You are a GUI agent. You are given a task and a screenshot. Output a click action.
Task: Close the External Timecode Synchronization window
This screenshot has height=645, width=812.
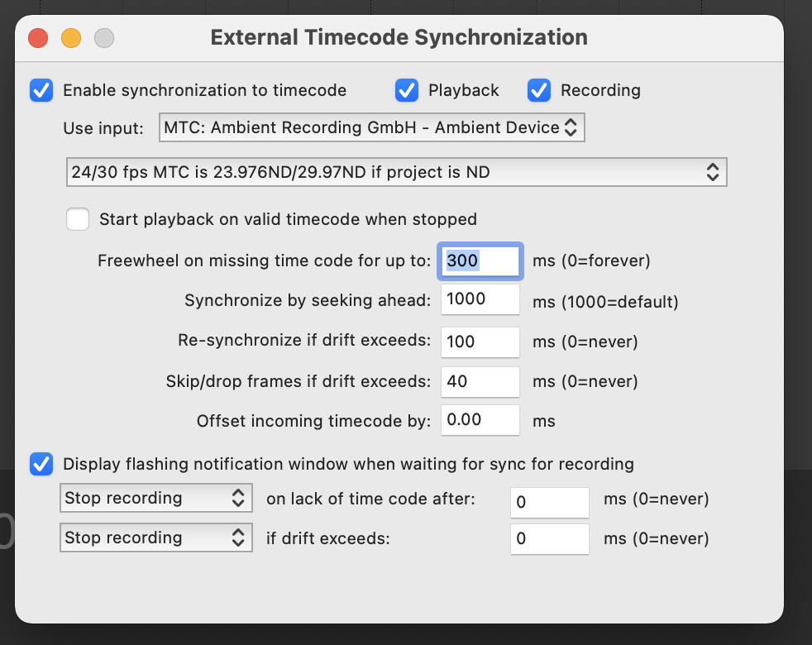point(38,38)
